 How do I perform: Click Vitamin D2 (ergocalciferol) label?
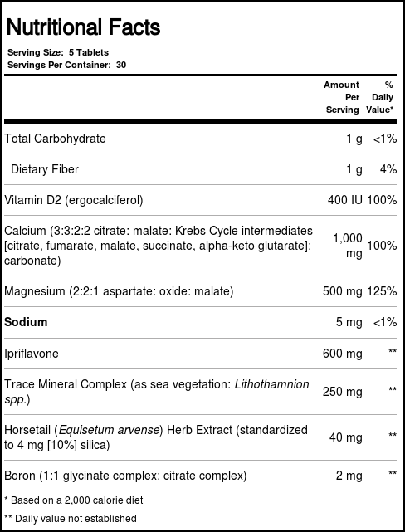coord(74,200)
